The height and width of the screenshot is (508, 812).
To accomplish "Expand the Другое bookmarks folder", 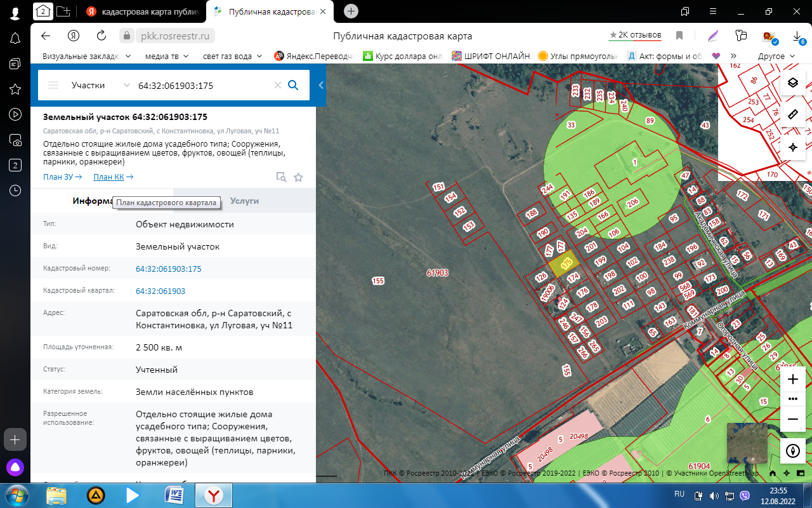I will point(776,56).
